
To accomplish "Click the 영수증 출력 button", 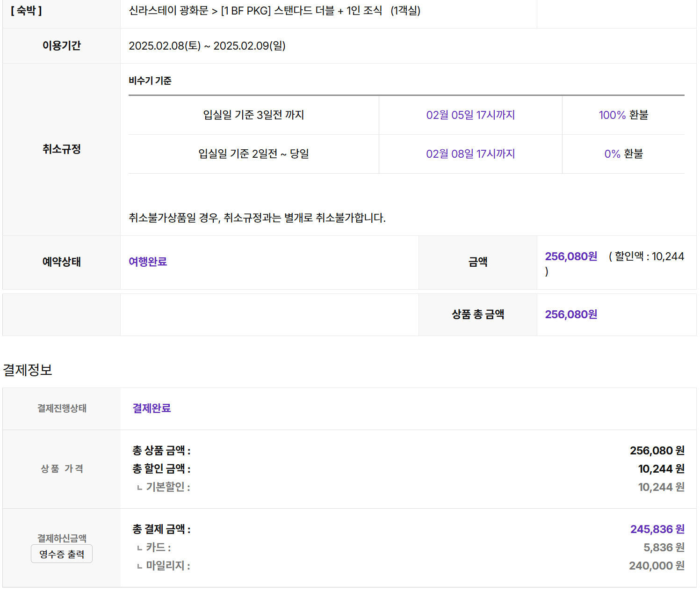I will point(62,554).
